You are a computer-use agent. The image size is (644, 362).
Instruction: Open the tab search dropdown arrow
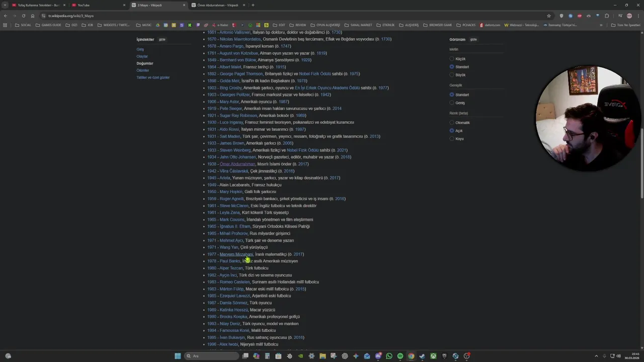(6, 5)
